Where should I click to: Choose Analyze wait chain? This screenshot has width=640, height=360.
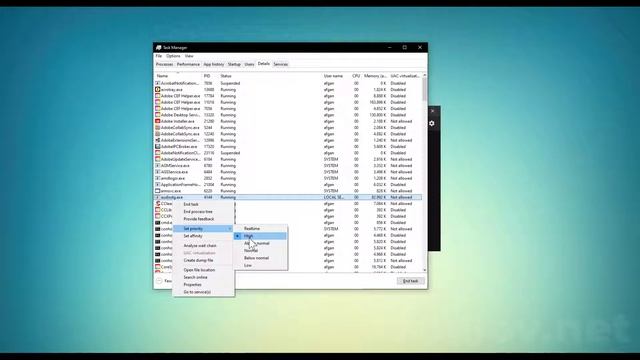(203, 246)
